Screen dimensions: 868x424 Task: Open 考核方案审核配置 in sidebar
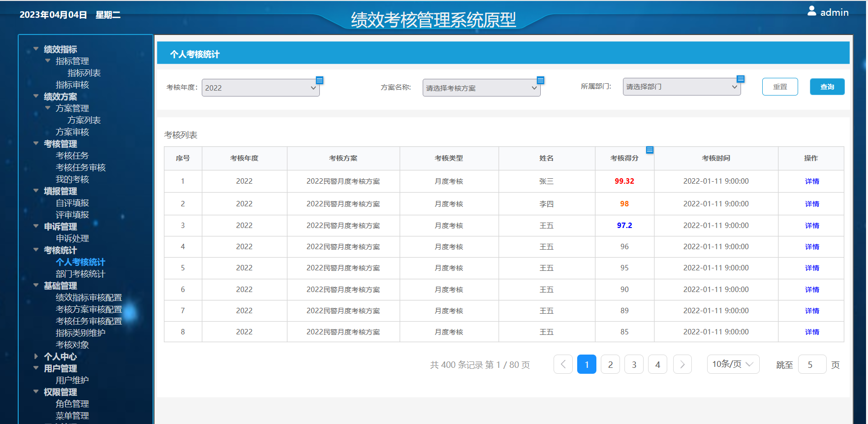coord(89,309)
